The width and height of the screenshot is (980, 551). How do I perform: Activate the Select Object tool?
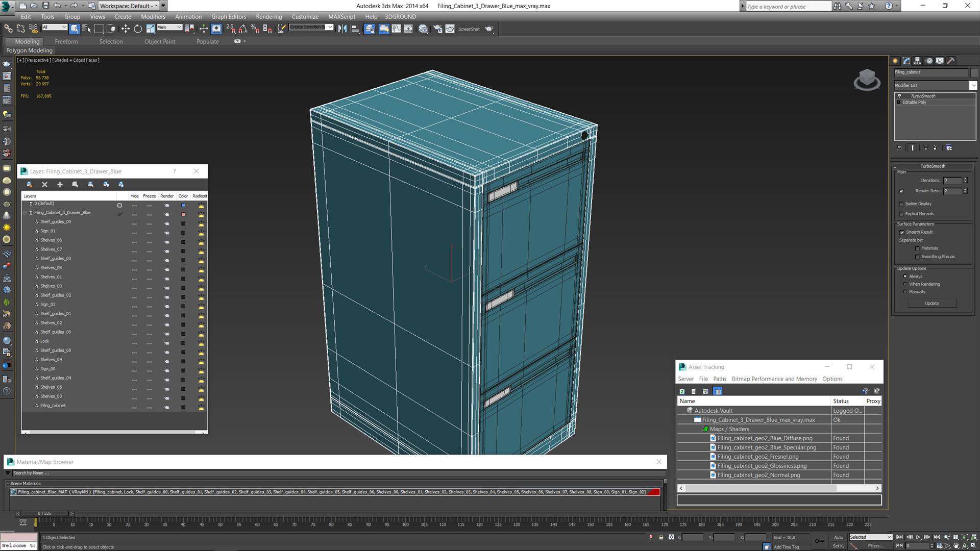point(75,29)
